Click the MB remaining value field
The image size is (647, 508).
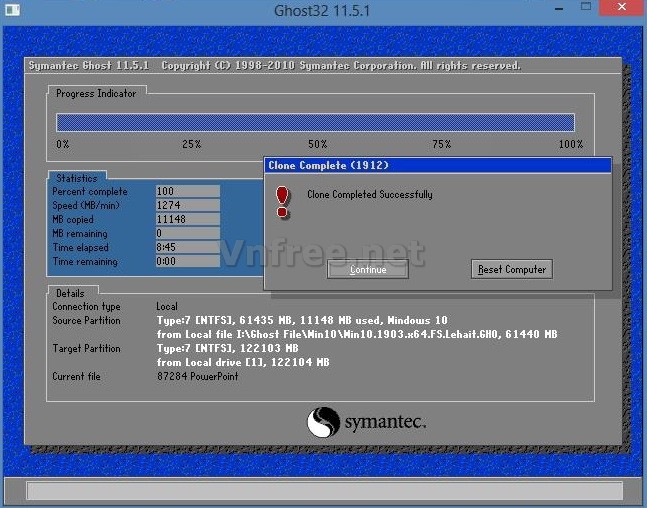187,233
